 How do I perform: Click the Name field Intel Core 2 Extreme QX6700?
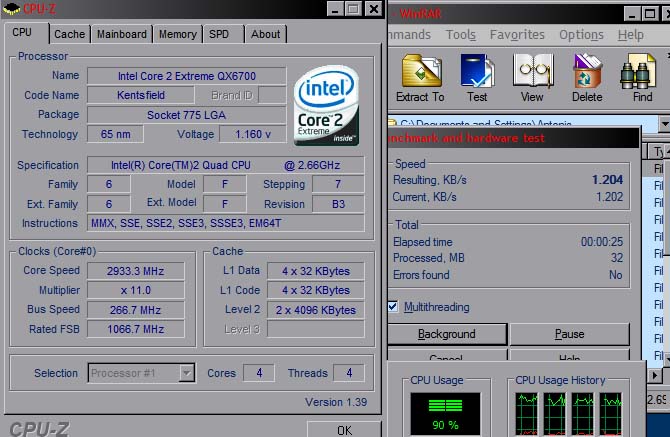pos(187,76)
